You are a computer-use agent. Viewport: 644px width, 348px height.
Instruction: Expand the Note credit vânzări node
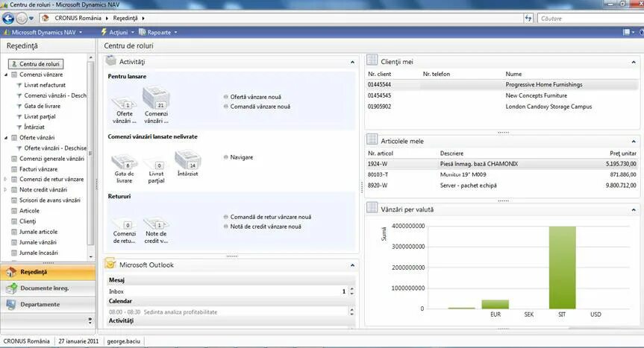5,190
